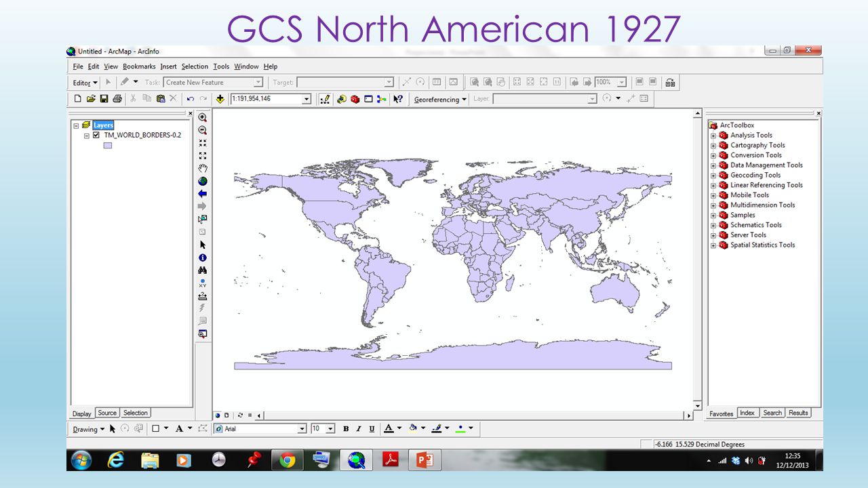Expand Analysis Tools toolbox
868x488 pixels.
[x=713, y=136]
